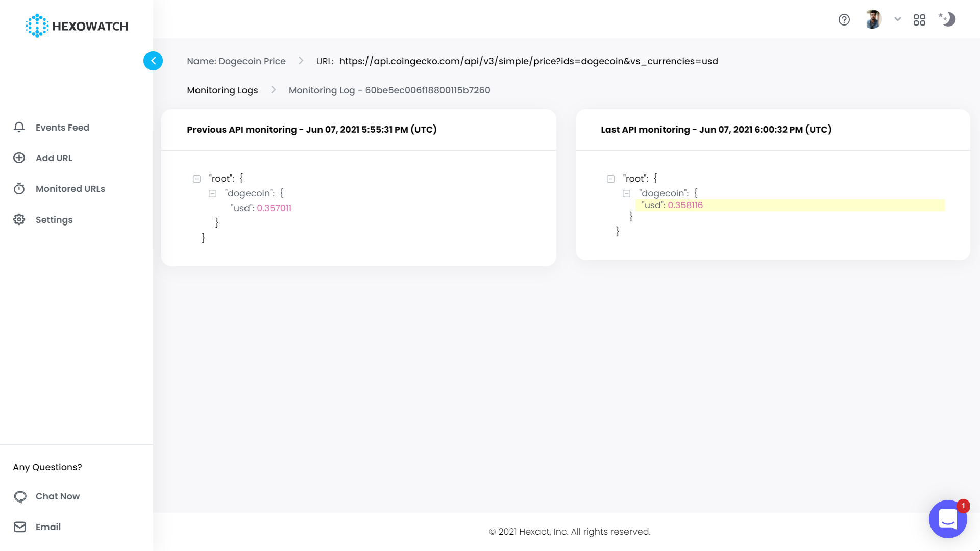Select Add URL in the sidebar
This screenshot has width=980, height=551.
(x=54, y=158)
